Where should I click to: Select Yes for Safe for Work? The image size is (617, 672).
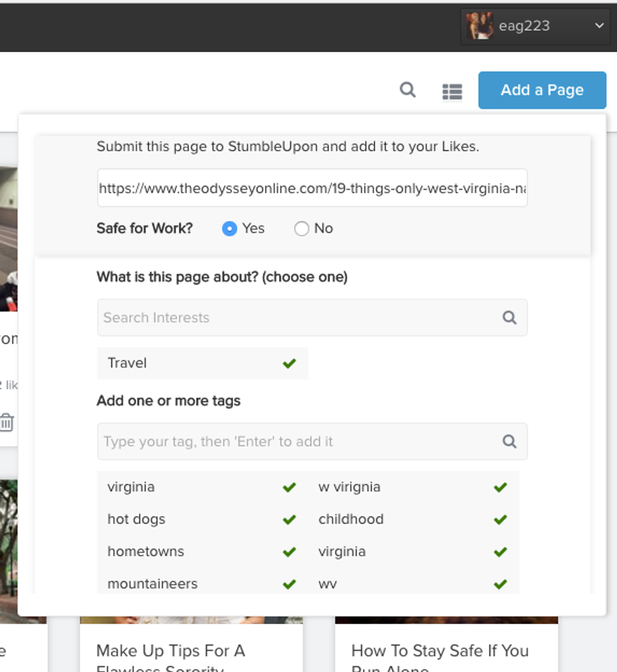[230, 229]
